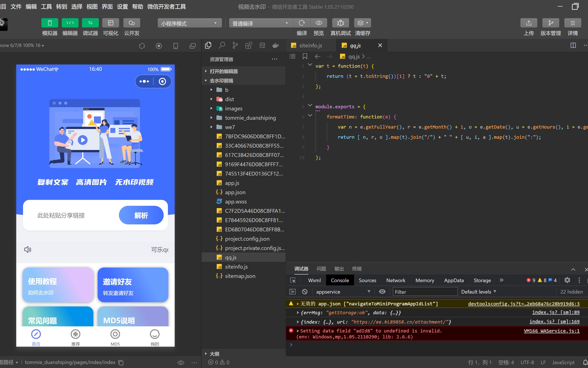Expand the dist folder

(244, 99)
